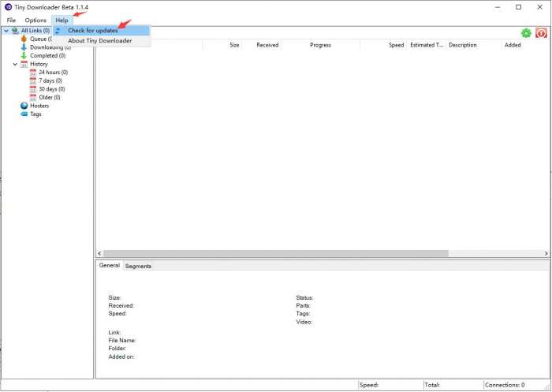Click the 24 hours calendar icon
552x392 pixels.
pyautogui.click(x=33, y=73)
